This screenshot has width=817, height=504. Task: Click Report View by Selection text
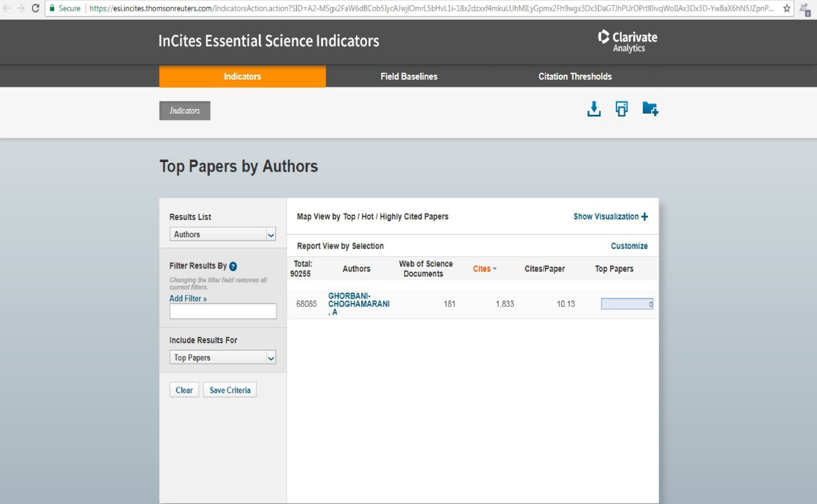tap(340, 246)
